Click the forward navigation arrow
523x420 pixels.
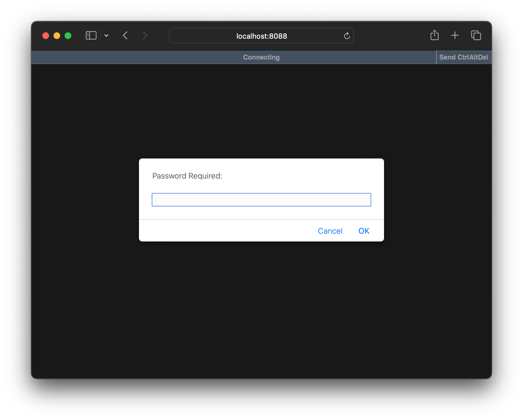point(145,35)
